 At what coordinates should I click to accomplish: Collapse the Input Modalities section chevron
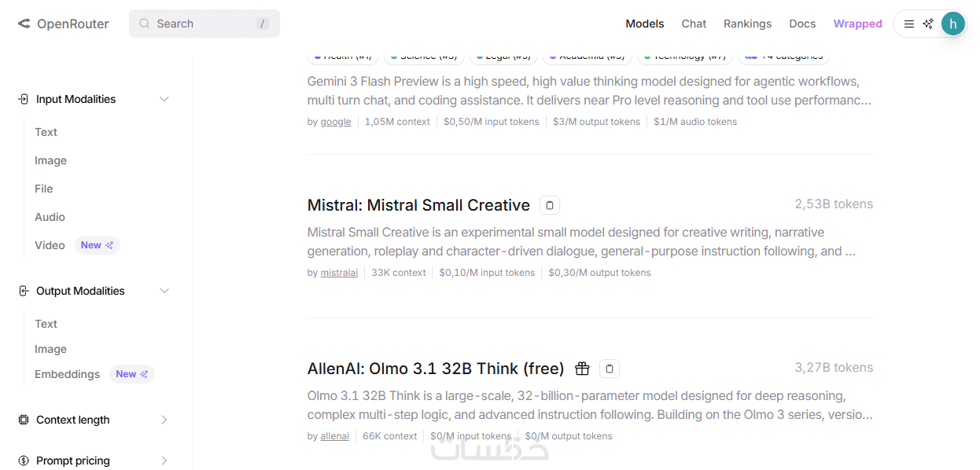pos(164,99)
